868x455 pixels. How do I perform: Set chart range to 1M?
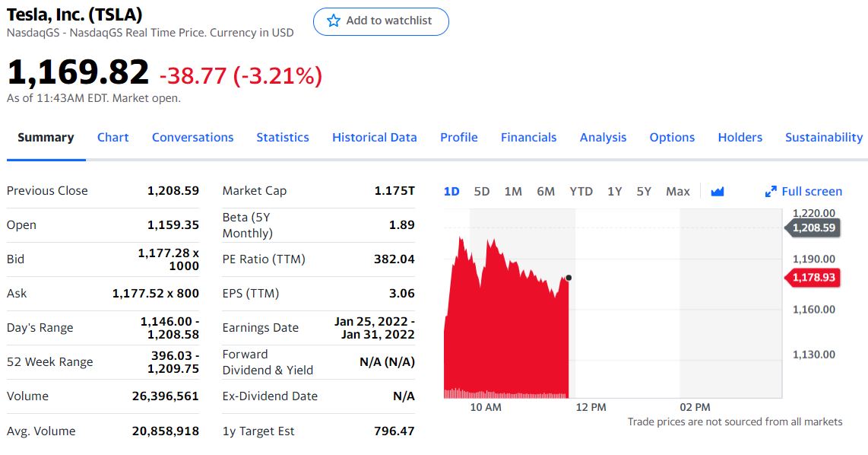click(513, 192)
